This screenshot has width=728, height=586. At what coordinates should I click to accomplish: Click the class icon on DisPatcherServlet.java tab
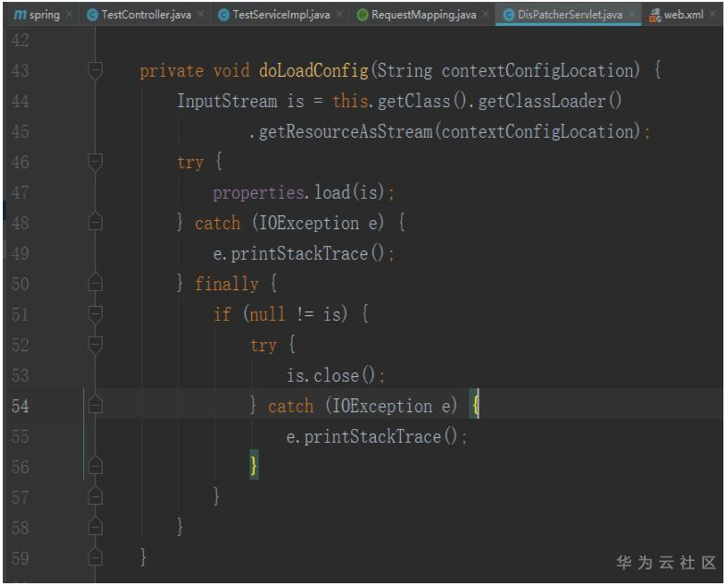point(508,16)
